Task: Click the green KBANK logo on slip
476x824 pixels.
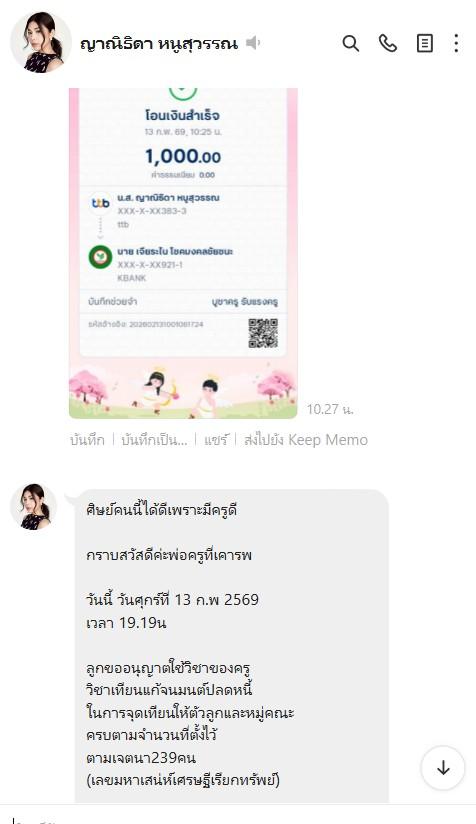Action: coord(100,256)
